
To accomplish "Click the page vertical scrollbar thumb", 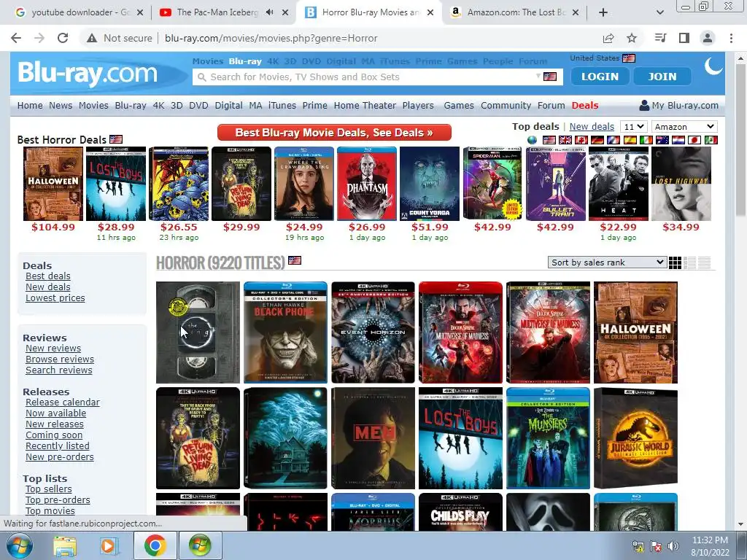I will (x=740, y=141).
